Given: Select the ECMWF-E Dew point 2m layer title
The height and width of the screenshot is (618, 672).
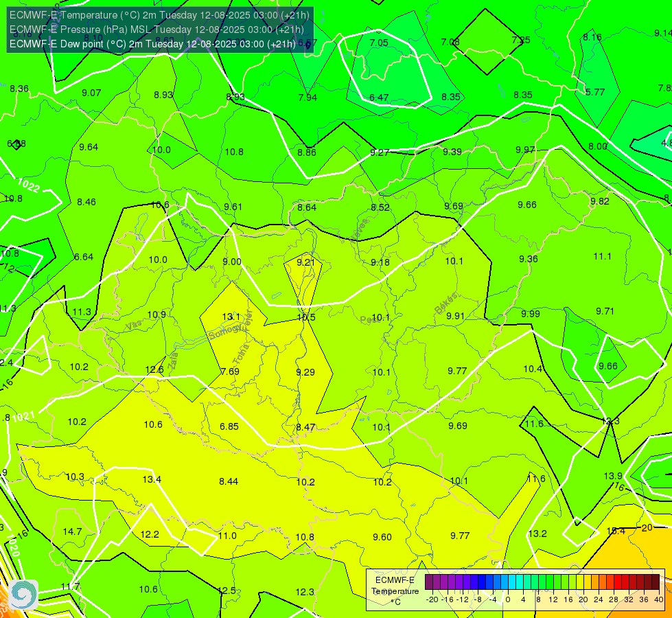Looking at the screenshot, I should [152, 44].
